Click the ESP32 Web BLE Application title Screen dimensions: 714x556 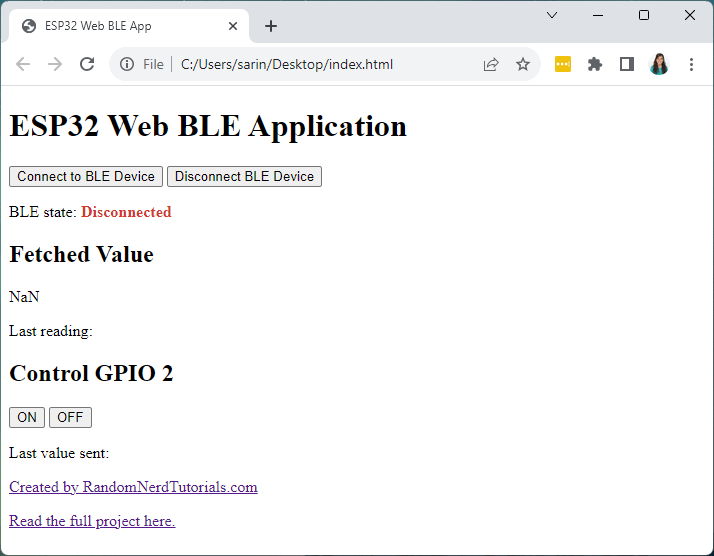(208, 126)
